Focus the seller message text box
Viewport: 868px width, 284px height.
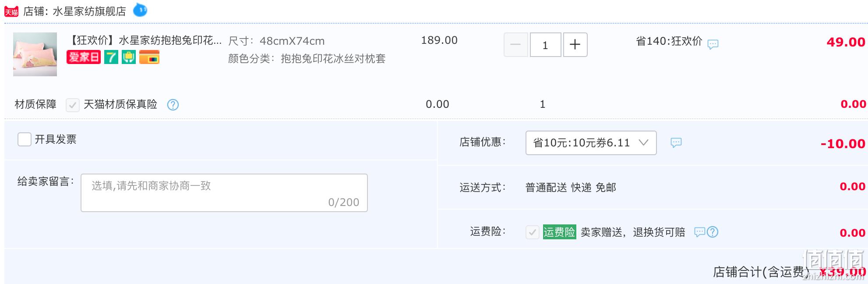click(224, 193)
